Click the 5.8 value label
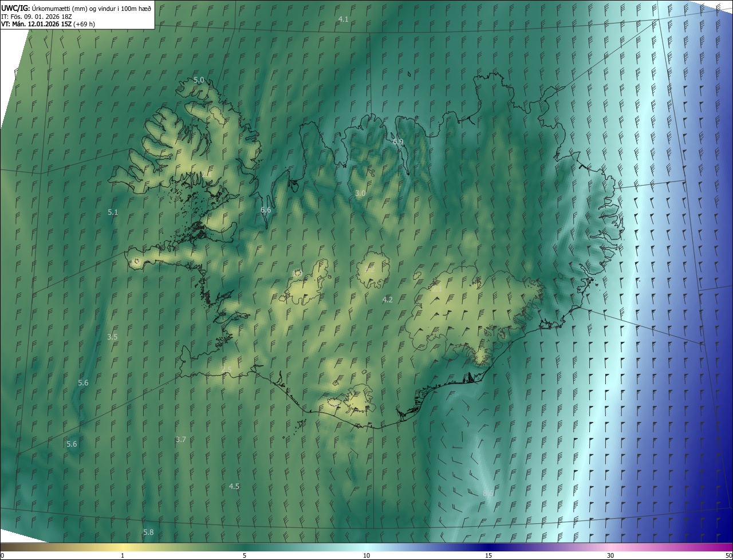 (x=148, y=532)
